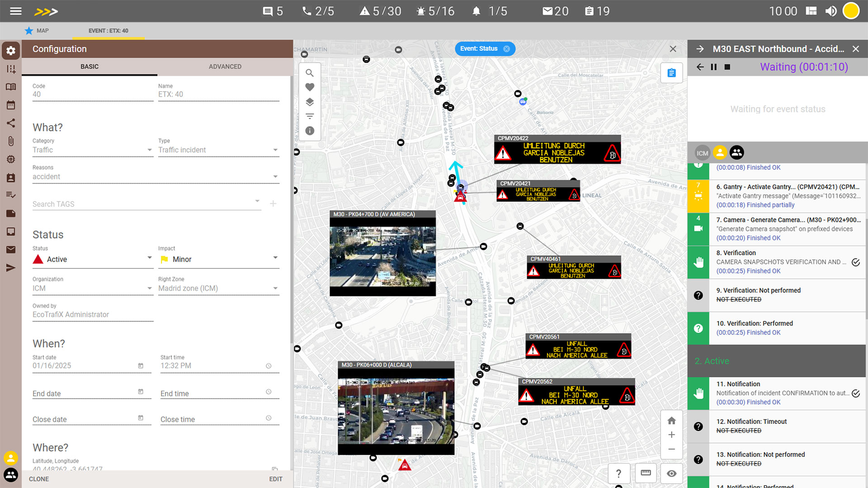Click the CLONE button
Screen dimensions: 868x488
pos(39,479)
